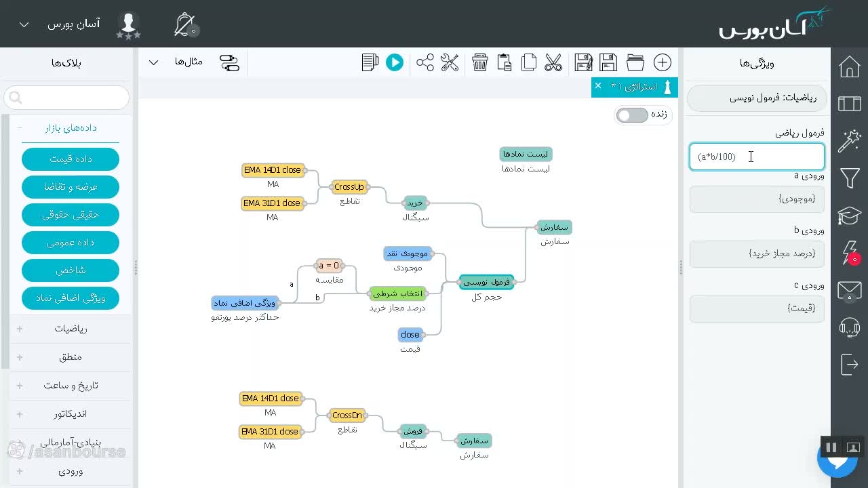This screenshot has width=868, height=488.
Task: Delete selection with the trash bin icon
Action: point(480,63)
